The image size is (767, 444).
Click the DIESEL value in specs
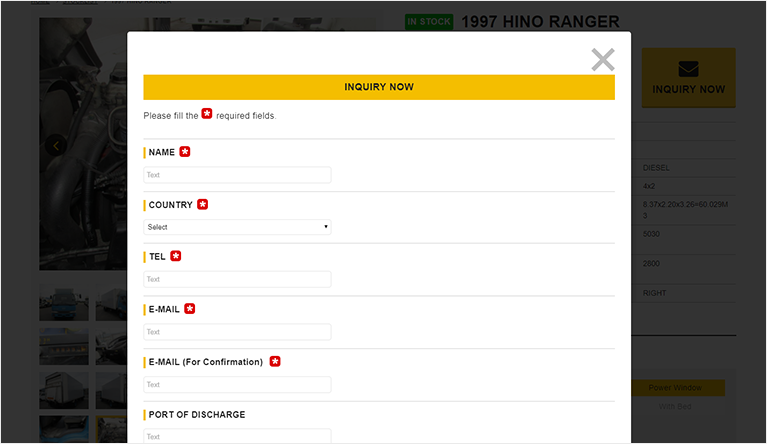coord(656,168)
